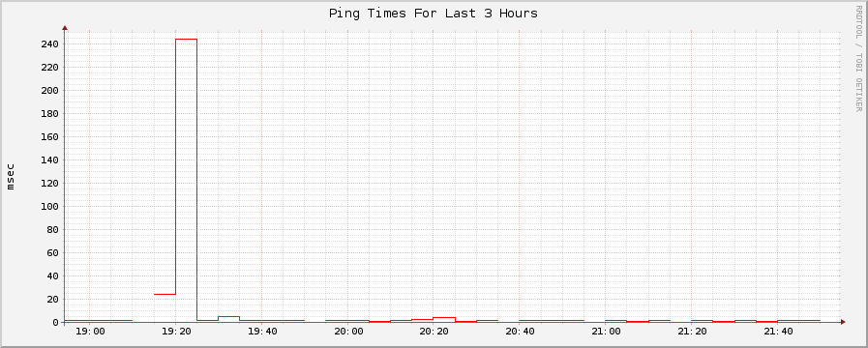
Task: Click the 19:00 time axis label
Action: coord(90,332)
